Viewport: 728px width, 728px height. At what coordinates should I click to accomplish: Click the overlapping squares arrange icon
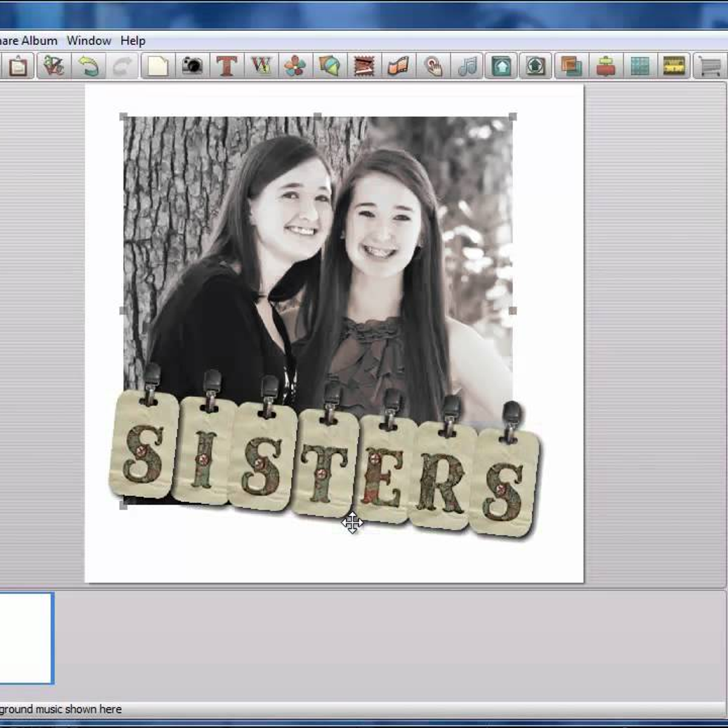tap(571, 66)
